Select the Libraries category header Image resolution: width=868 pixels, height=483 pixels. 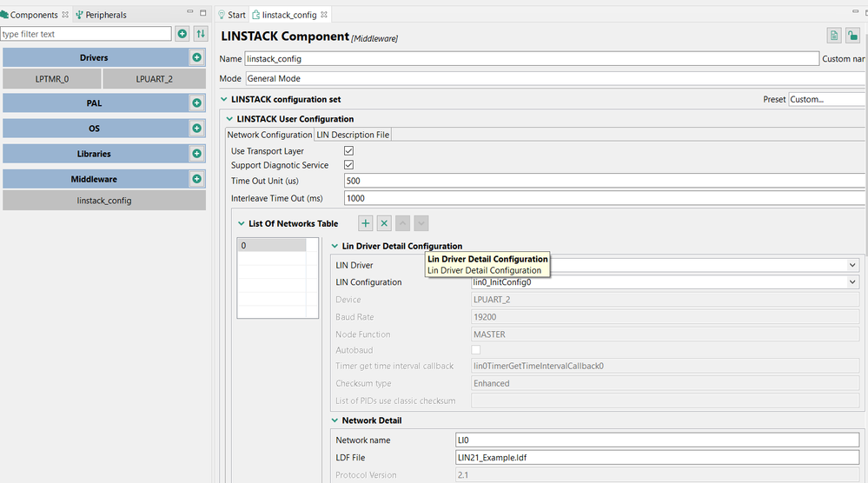pos(94,154)
